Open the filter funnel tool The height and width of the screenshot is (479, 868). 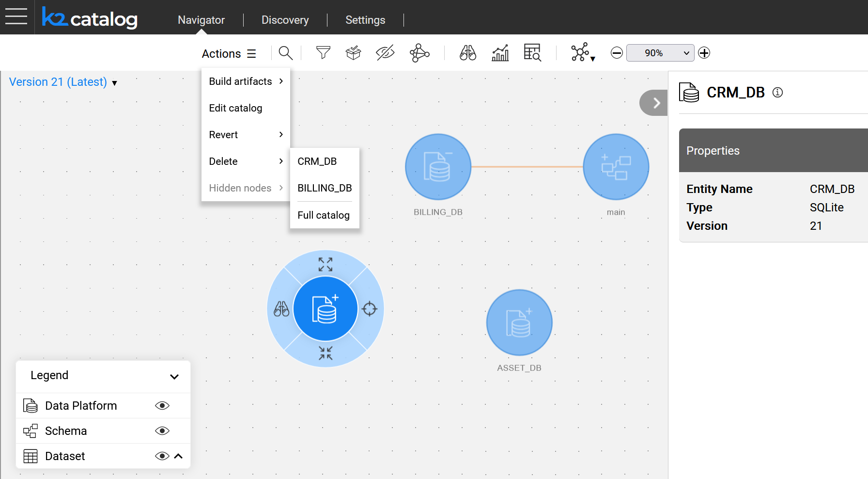pos(323,53)
